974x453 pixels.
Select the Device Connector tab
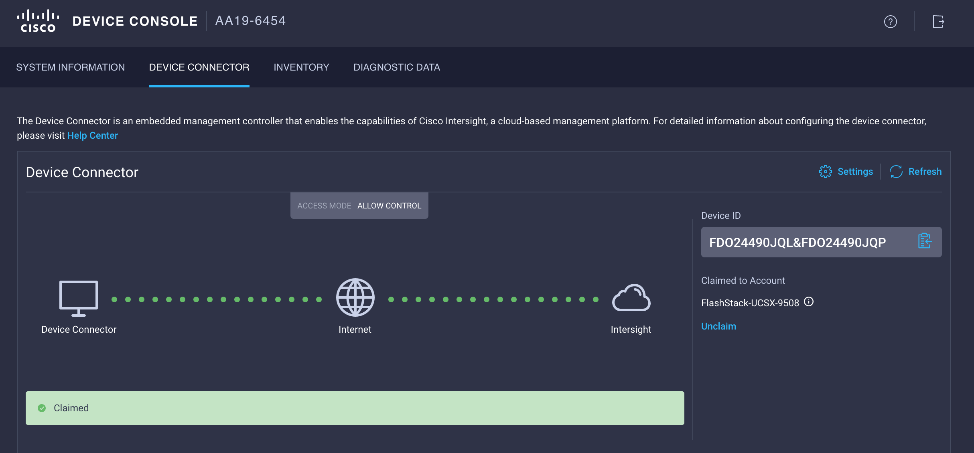199,67
